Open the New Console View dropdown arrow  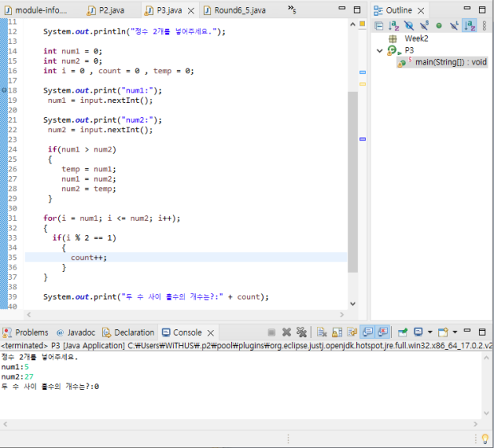454,332
